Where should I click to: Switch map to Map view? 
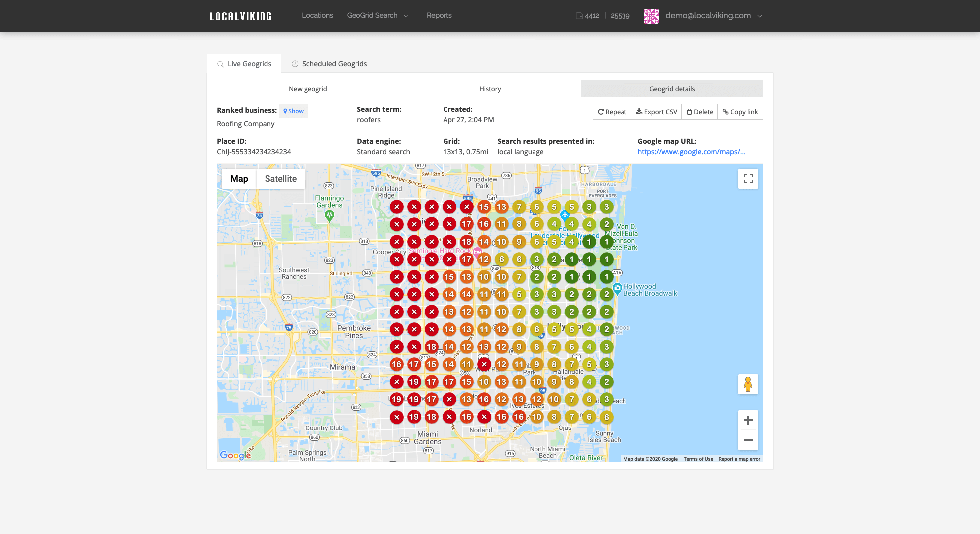pyautogui.click(x=239, y=179)
